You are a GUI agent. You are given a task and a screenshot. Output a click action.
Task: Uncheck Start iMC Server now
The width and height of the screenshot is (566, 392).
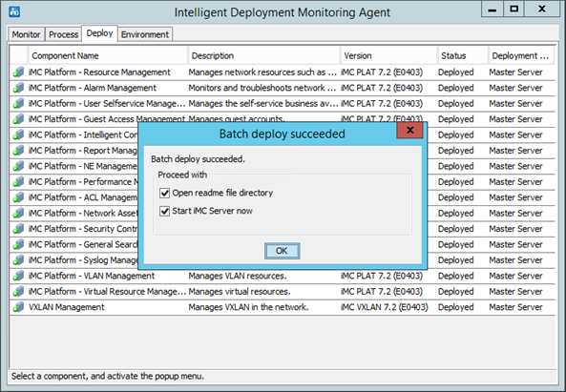pos(164,211)
